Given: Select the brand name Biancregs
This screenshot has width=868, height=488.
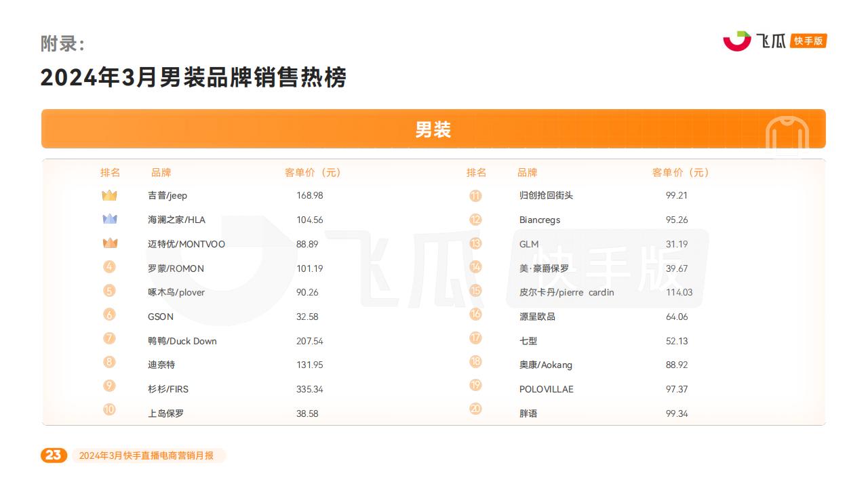Looking at the screenshot, I should (540, 220).
